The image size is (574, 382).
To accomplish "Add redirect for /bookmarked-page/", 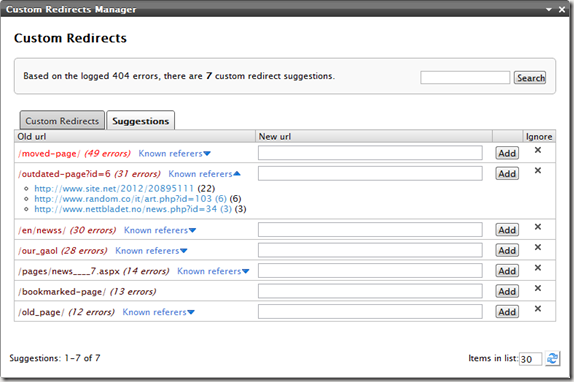I will point(507,292).
